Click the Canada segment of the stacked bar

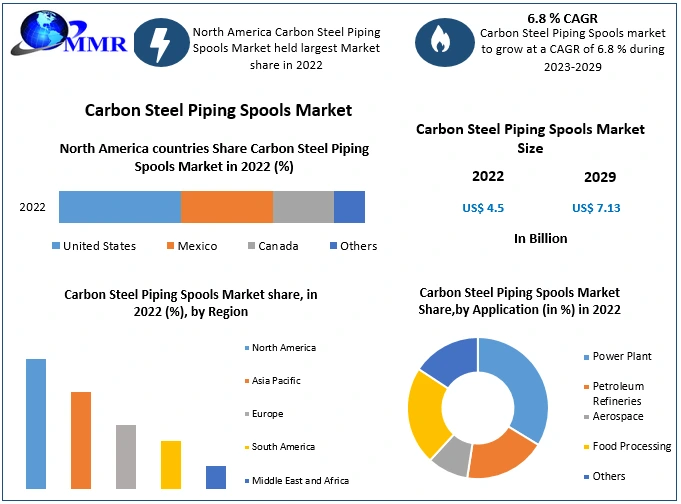pyautogui.click(x=303, y=207)
